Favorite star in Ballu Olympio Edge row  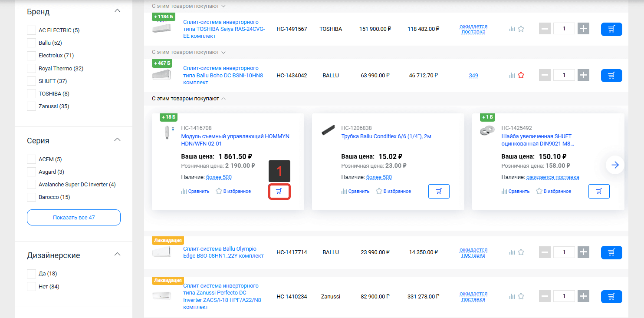pos(521,252)
